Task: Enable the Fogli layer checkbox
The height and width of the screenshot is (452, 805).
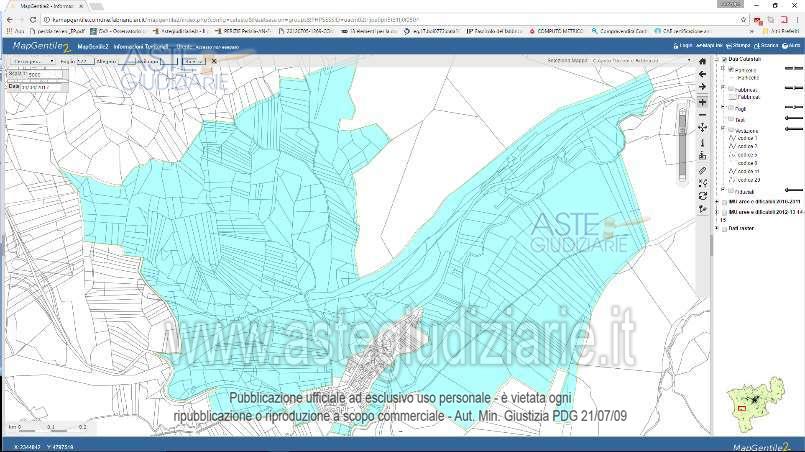Action: pos(731,110)
